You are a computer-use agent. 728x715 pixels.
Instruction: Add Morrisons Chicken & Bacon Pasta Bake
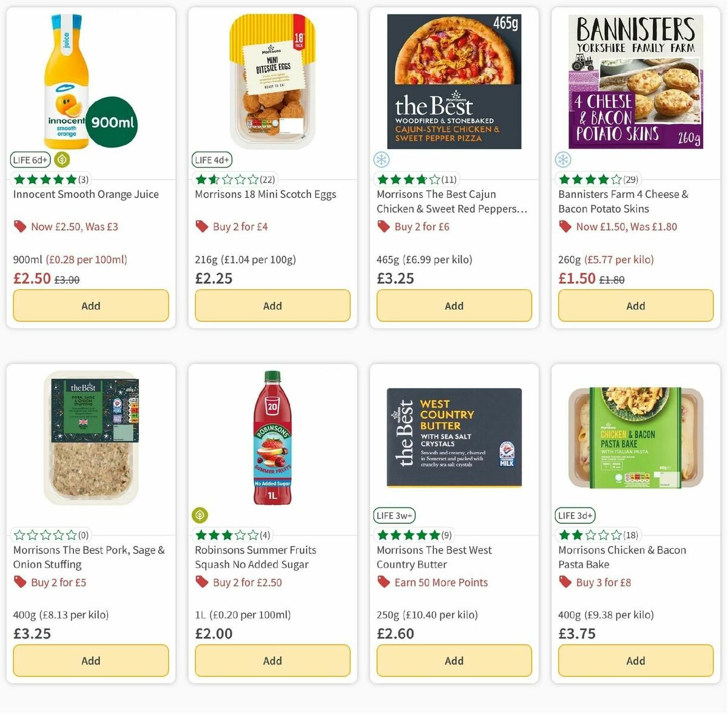(x=635, y=660)
